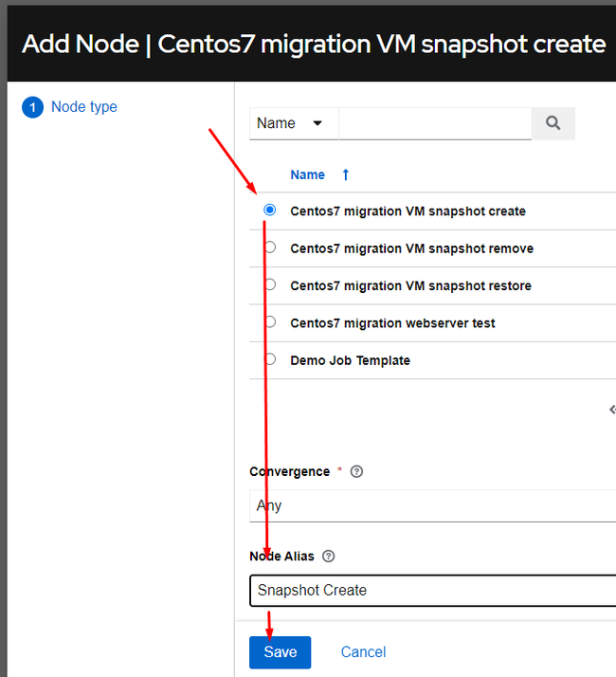Go to the Node type wizard step

(84, 106)
